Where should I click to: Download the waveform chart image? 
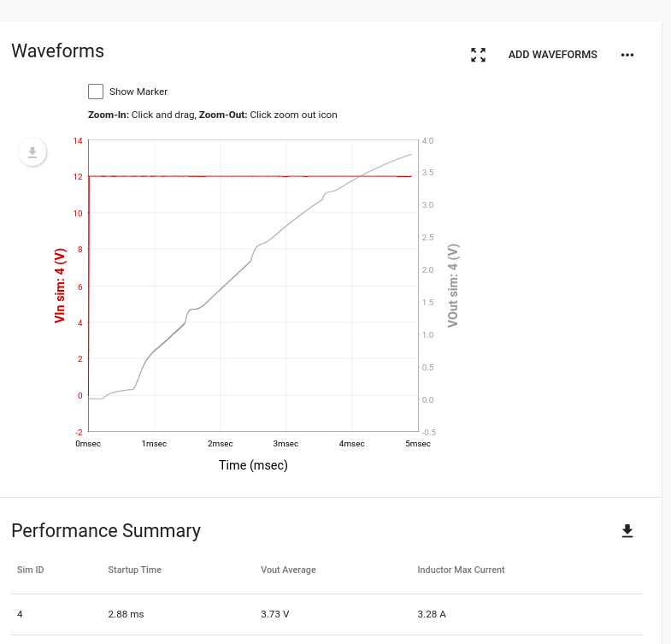click(32, 152)
